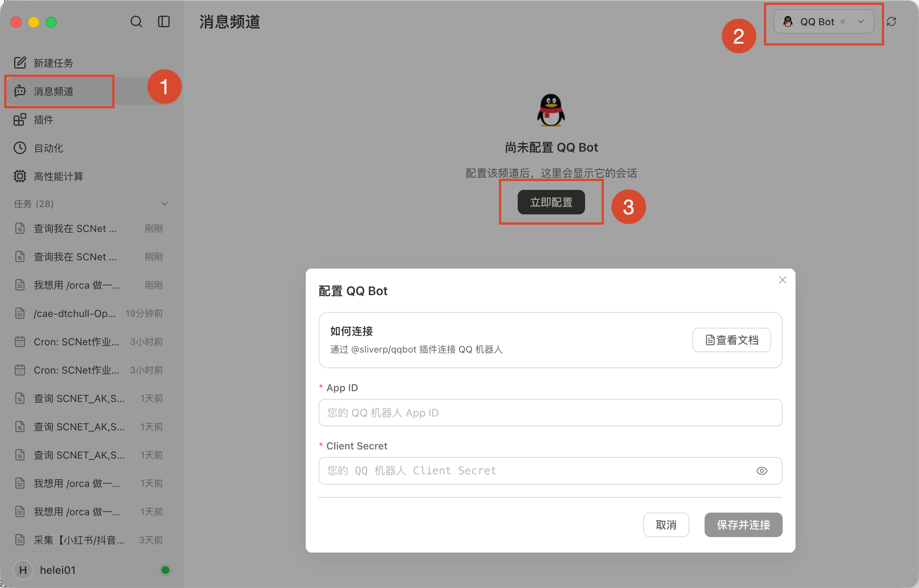This screenshot has height=588, width=919.
Task: Click the green fullscreen window button
Action: click(51, 22)
